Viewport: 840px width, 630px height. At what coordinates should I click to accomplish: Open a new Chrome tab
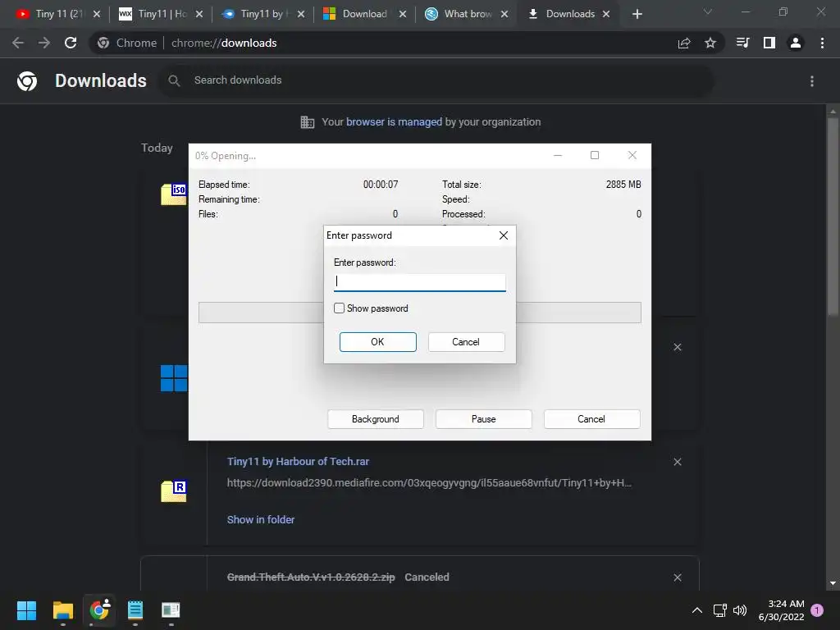coord(637,14)
